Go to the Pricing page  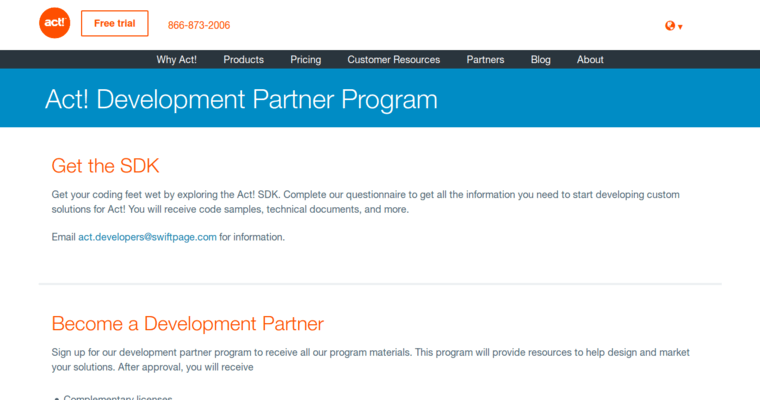[305, 60]
